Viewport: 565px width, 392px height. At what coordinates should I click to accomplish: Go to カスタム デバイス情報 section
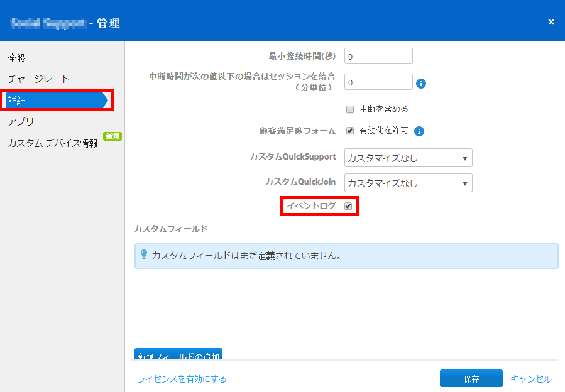click(53, 143)
